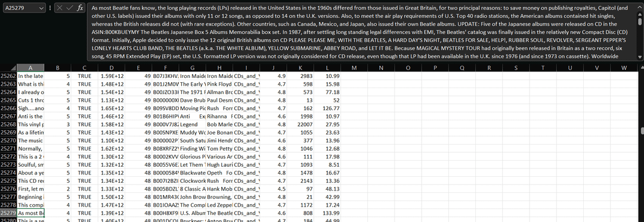Select column A header
This screenshot has height=222, width=644.
point(30,68)
